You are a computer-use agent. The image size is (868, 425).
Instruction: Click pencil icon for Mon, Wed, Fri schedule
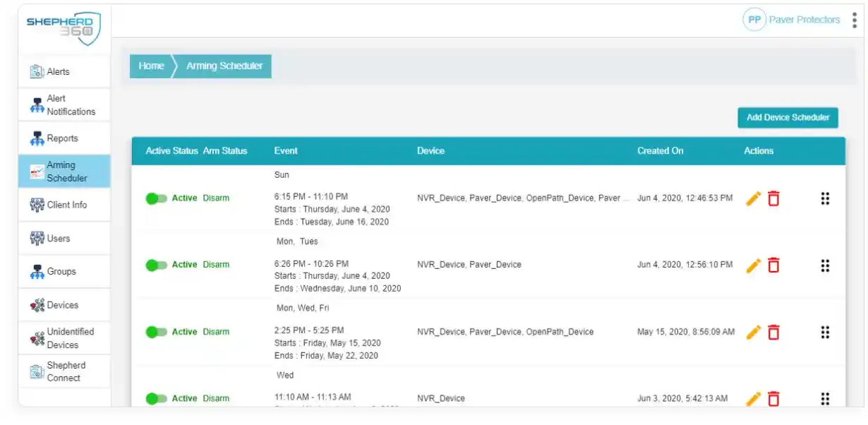[754, 332]
